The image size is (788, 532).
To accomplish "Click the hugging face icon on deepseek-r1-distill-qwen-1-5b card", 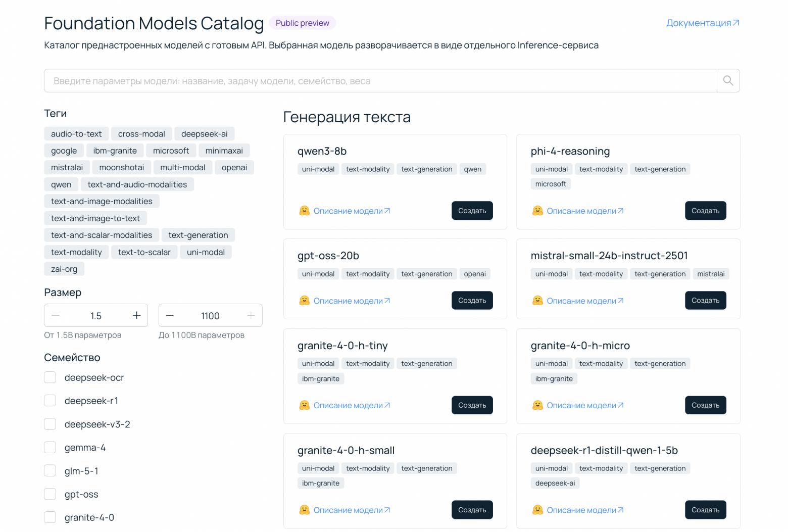I will pos(538,510).
